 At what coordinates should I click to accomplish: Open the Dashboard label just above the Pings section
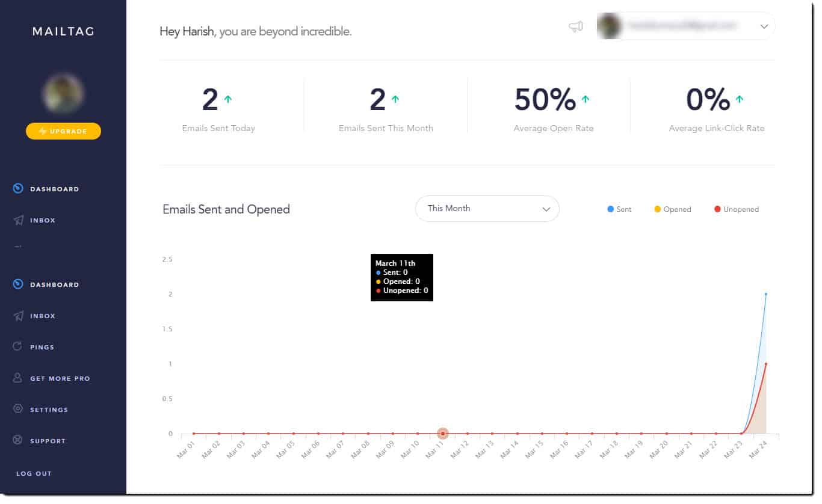[x=55, y=284]
